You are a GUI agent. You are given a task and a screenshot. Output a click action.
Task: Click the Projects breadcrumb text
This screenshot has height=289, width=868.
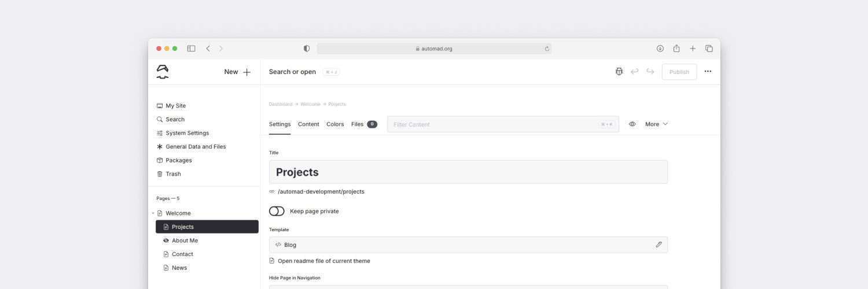[x=337, y=104]
